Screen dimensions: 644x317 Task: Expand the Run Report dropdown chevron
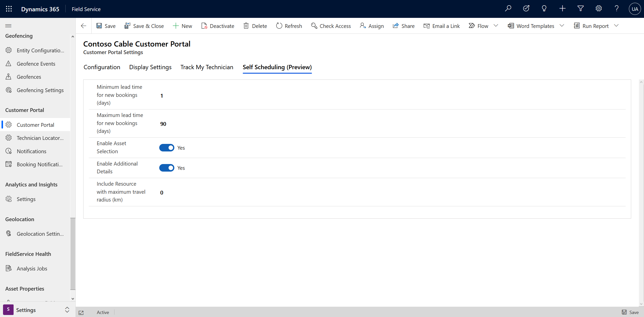coord(616,26)
